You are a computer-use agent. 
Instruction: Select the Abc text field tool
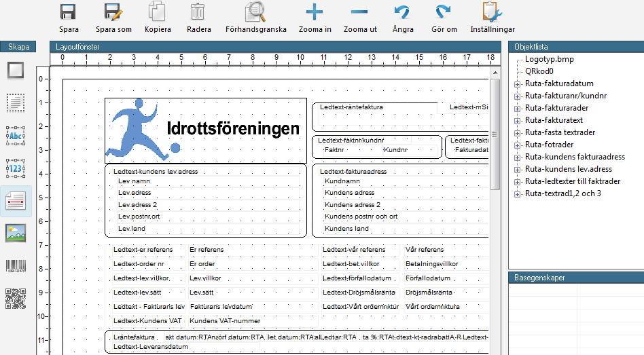pos(16,136)
